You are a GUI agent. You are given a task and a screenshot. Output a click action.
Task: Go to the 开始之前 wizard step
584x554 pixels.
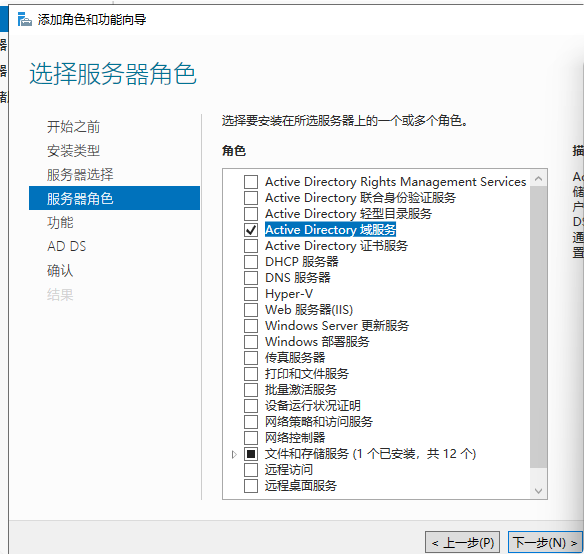(73, 127)
